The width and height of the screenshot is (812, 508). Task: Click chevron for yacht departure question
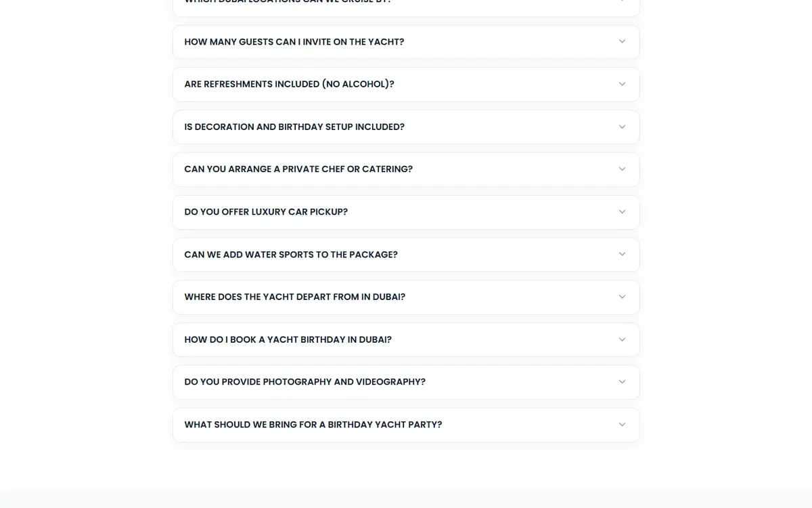622,297
